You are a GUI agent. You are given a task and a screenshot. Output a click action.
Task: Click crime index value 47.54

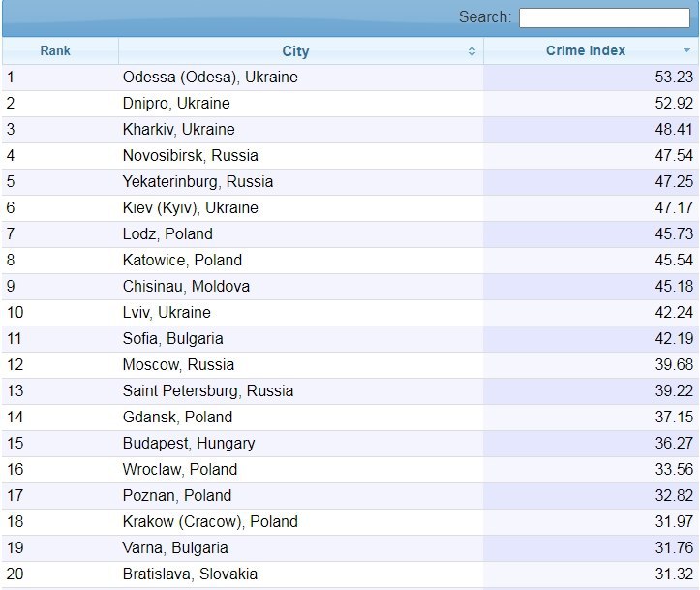pos(674,156)
